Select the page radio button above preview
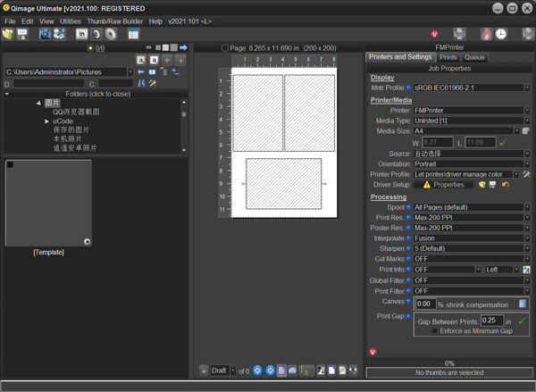 (224, 48)
